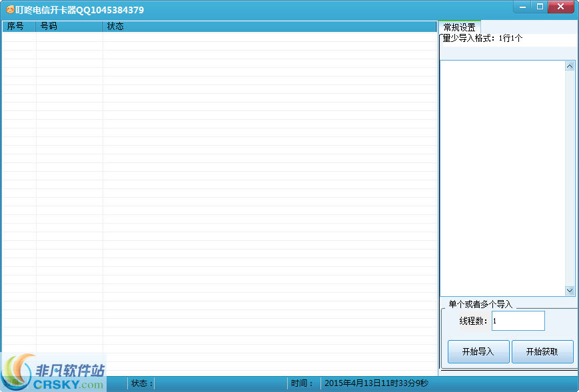Click the import list scroll up arrow
Screen dimensions: 579x392
tap(570, 66)
